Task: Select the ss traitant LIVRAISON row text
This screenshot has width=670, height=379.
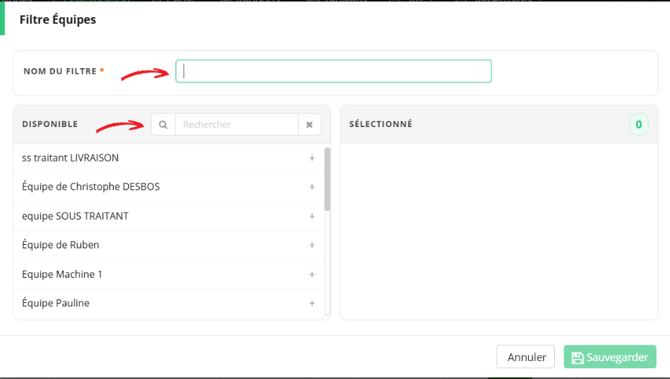Action: point(70,158)
